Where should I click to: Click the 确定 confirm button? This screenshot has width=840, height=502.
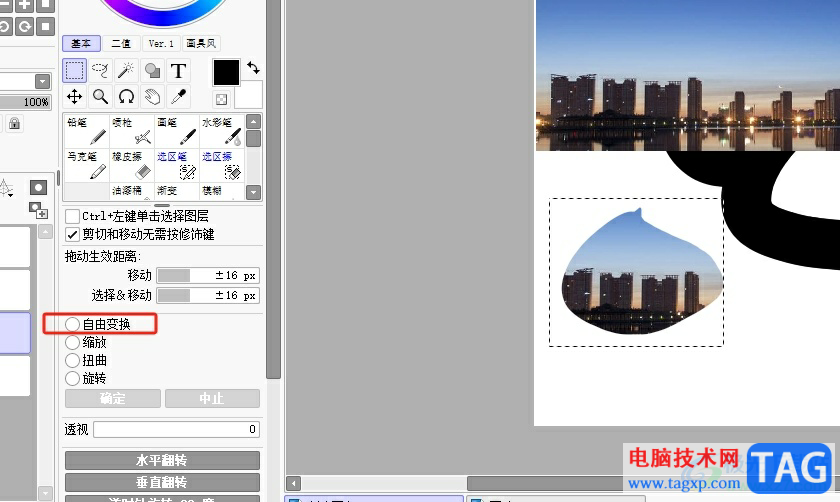pos(112,399)
